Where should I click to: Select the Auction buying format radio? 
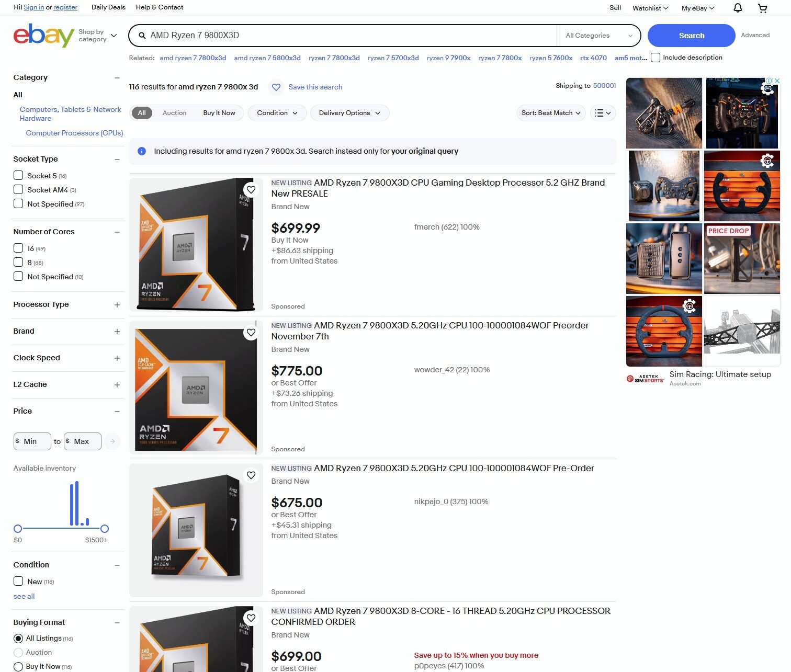18,653
